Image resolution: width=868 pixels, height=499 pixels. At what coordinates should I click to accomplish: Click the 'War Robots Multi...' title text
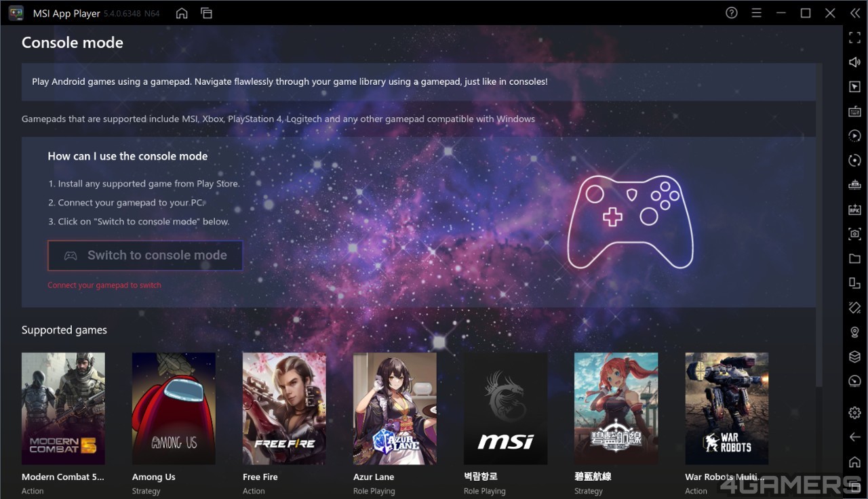(x=725, y=477)
